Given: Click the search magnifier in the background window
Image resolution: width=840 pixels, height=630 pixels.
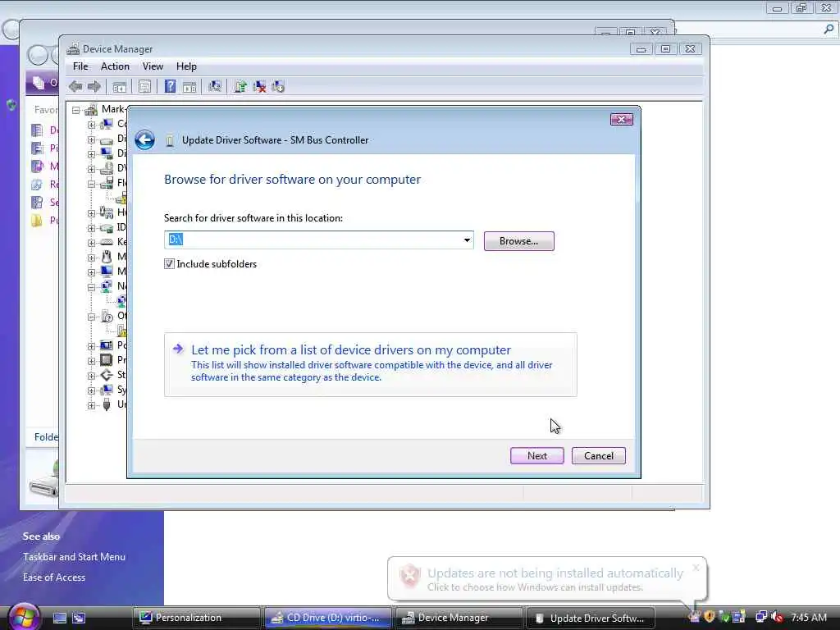Looking at the screenshot, I should coord(829,29).
